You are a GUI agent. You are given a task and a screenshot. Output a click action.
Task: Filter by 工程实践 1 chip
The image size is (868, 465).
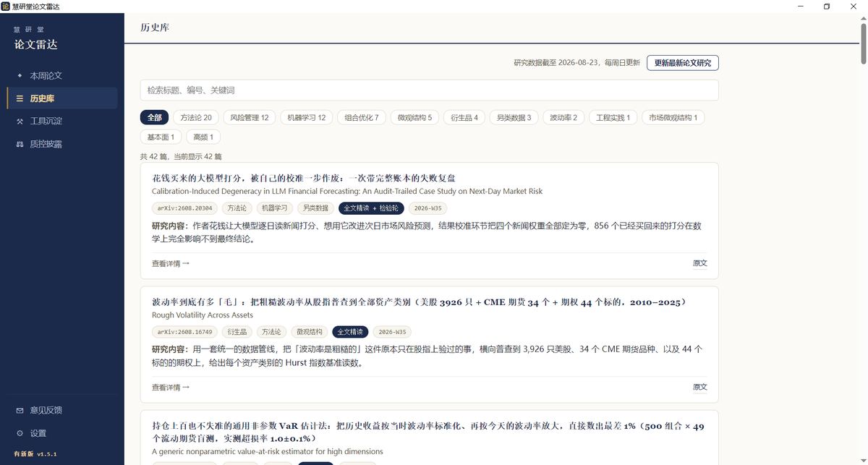tap(613, 117)
